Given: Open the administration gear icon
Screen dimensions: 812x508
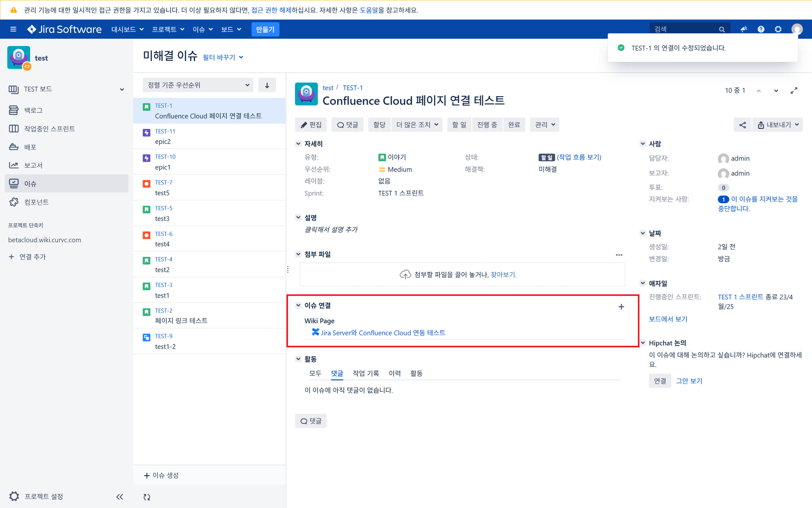Looking at the screenshot, I should point(778,29).
